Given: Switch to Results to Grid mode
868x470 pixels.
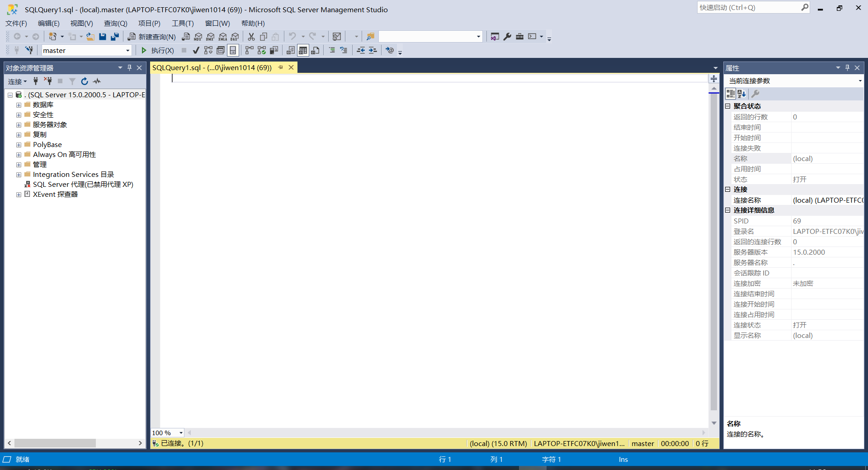Looking at the screenshot, I should click(x=303, y=50).
